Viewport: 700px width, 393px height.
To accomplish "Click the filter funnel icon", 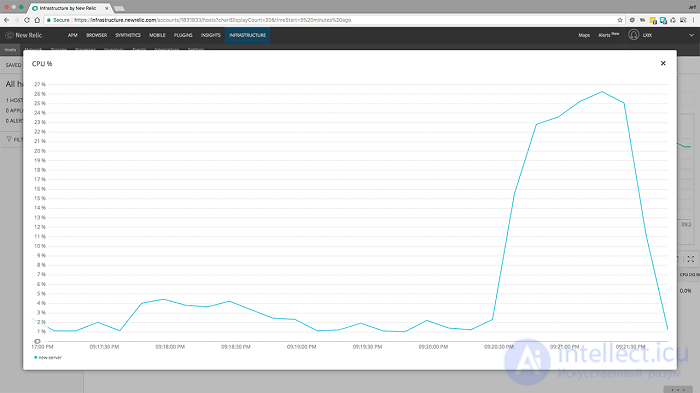I will point(9,139).
